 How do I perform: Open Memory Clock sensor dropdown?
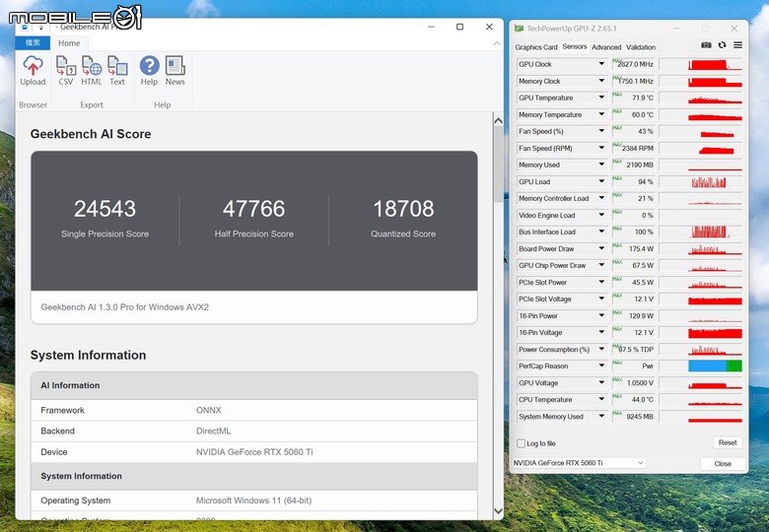pos(601,81)
